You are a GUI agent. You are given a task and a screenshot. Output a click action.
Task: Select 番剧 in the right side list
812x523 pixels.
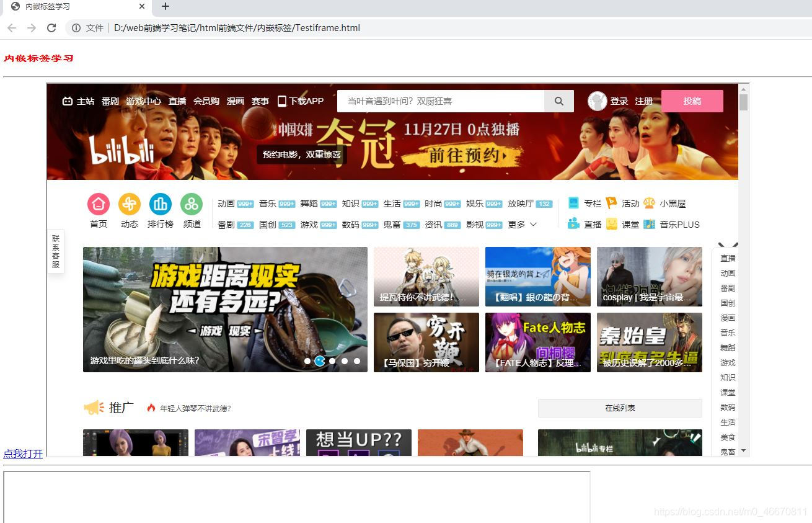click(728, 288)
